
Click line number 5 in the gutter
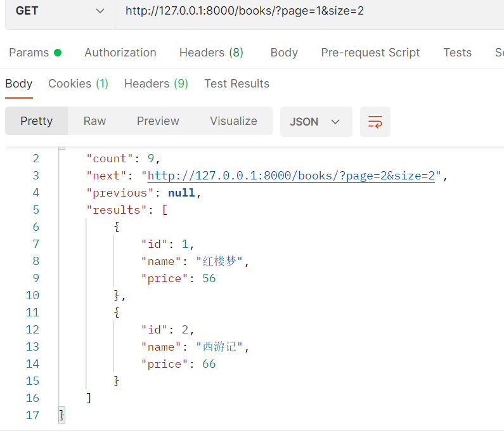click(36, 210)
